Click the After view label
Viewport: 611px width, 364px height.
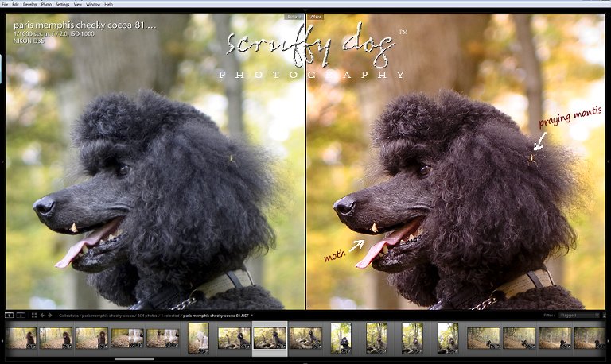[316, 16]
